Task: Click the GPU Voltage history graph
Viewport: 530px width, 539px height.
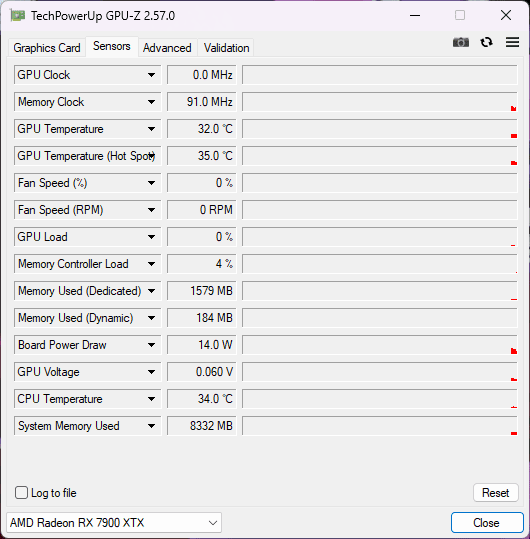Action: click(x=380, y=372)
